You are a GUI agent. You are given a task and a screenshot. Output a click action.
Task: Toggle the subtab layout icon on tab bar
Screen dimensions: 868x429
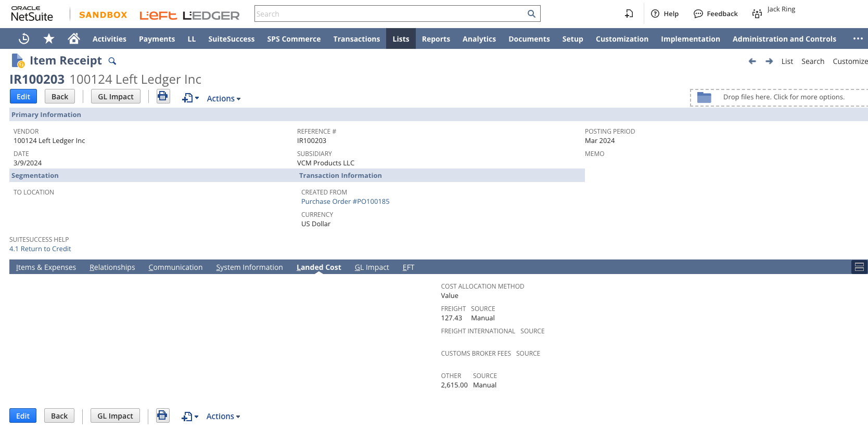860,267
